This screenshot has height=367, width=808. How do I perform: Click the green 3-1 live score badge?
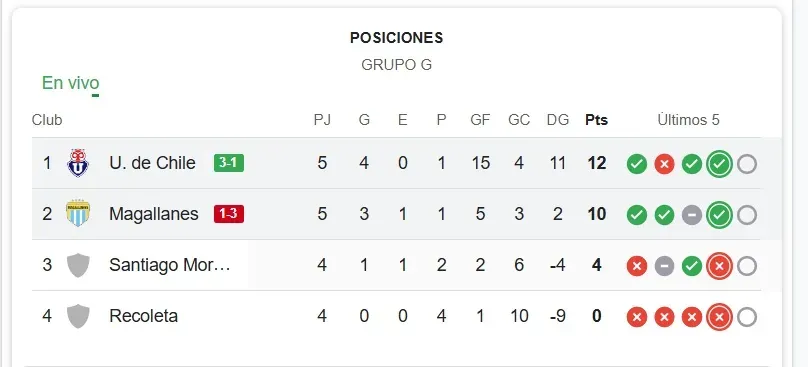pyautogui.click(x=229, y=163)
